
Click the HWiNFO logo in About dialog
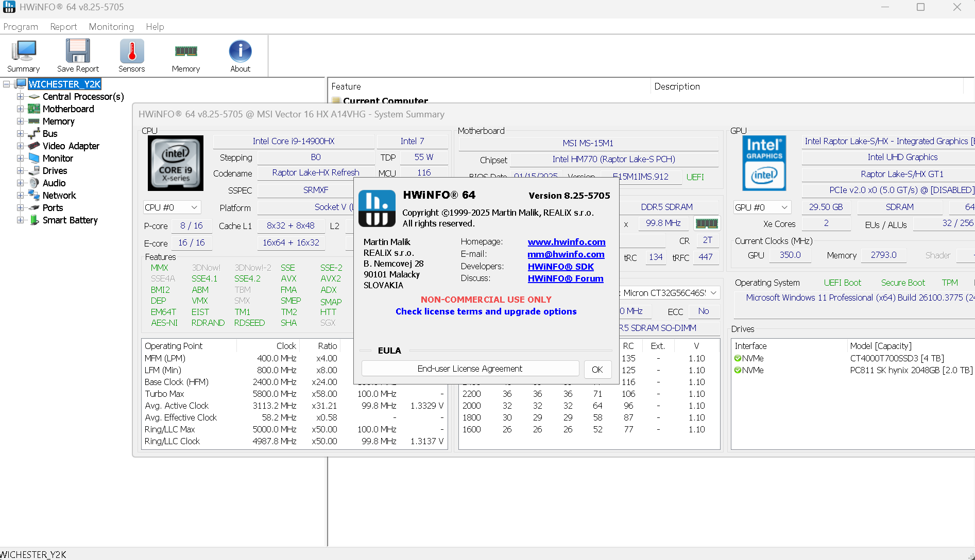377,208
